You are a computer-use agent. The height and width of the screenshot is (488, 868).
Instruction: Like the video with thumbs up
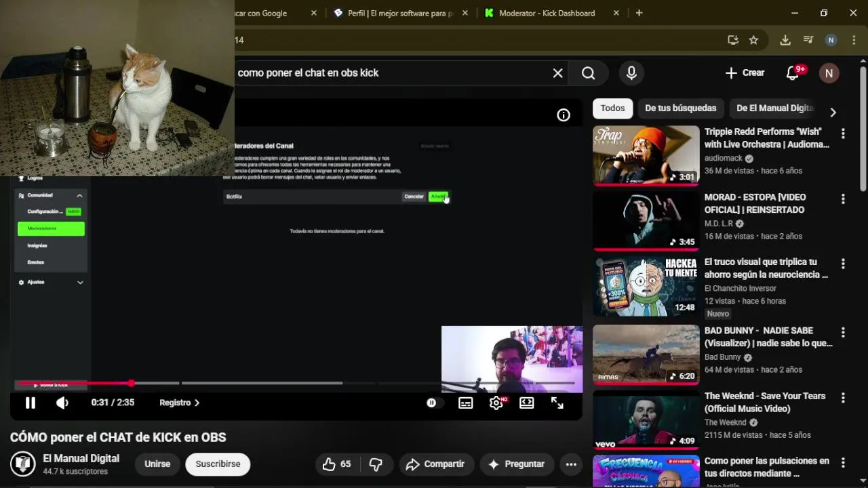click(x=337, y=464)
